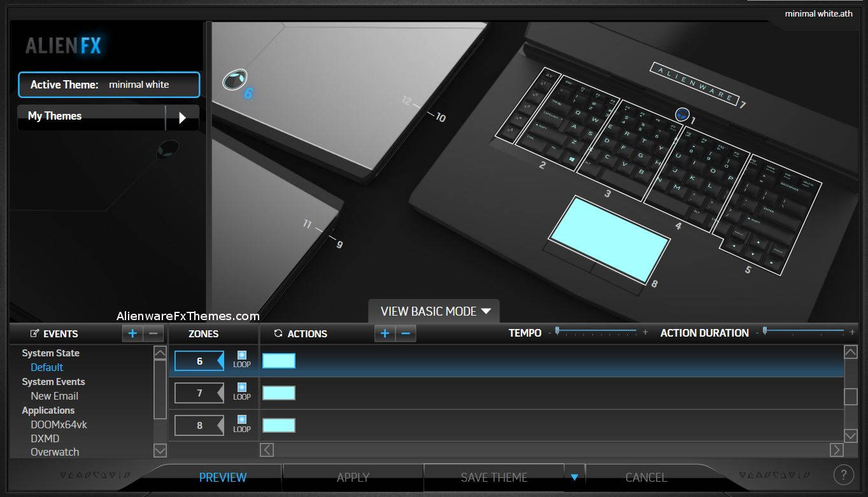Click the Action Duration slider handle
Viewport: 868px width, 497px height.
tap(765, 330)
